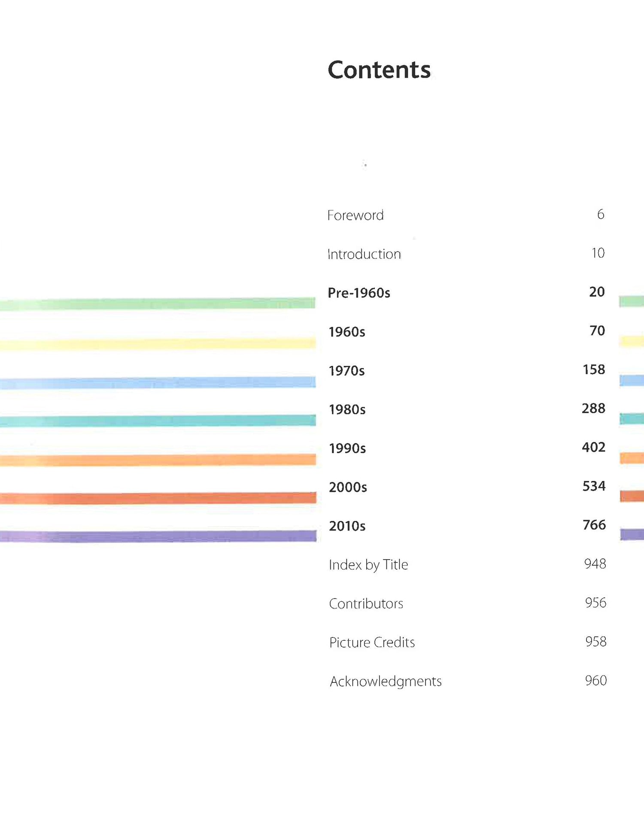The image size is (644, 834).
Task: Open the 1980s chapter entry
Action: [x=347, y=410]
